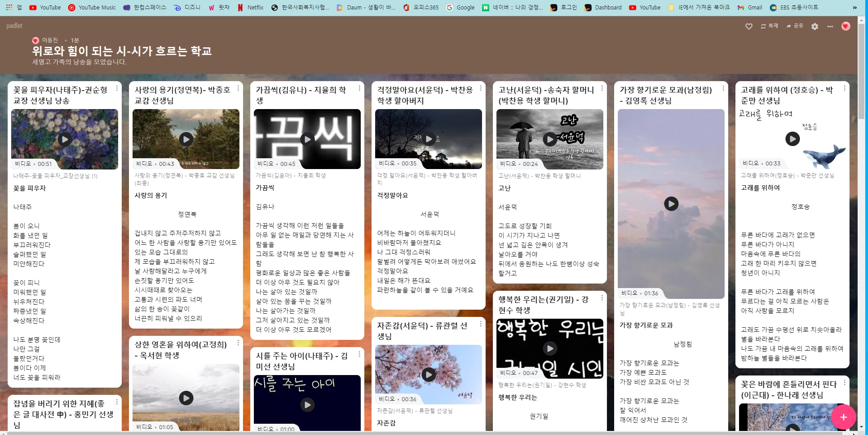Open Google bookmark
Viewport: 868px width, 435px height.
point(460,7)
